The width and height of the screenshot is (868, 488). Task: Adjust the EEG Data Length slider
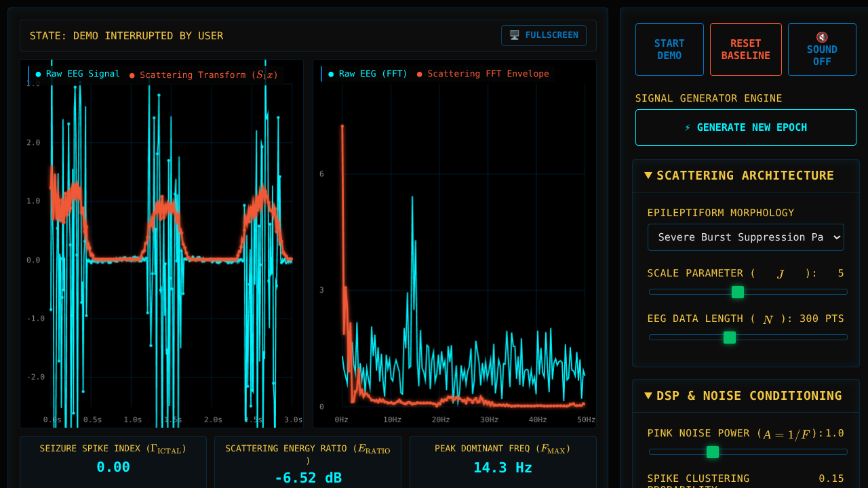tap(748, 337)
